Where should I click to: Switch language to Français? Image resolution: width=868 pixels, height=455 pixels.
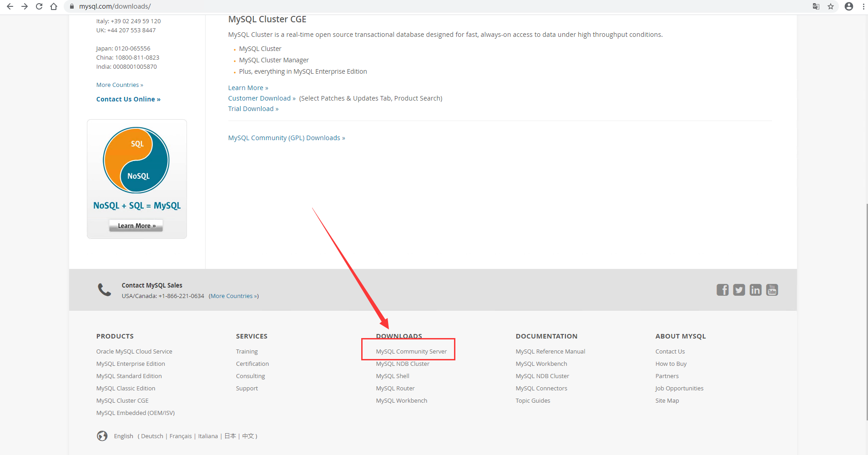[181, 436]
